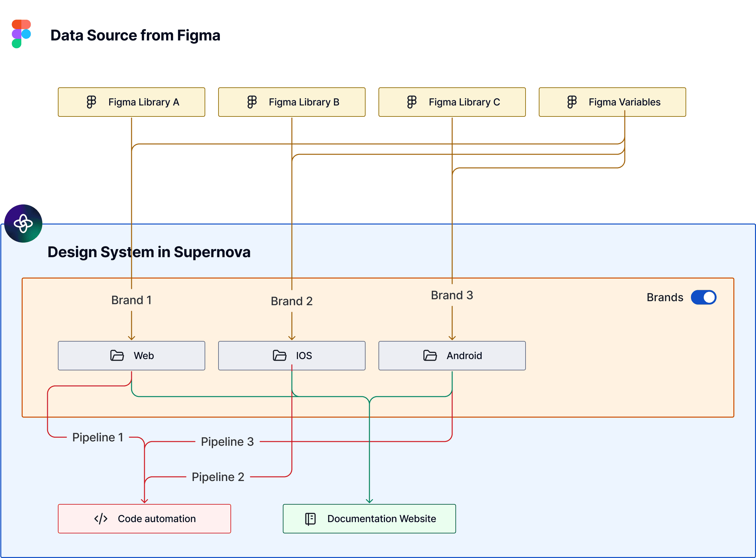Click the code brackets icon
The height and width of the screenshot is (558, 756).
point(101,519)
